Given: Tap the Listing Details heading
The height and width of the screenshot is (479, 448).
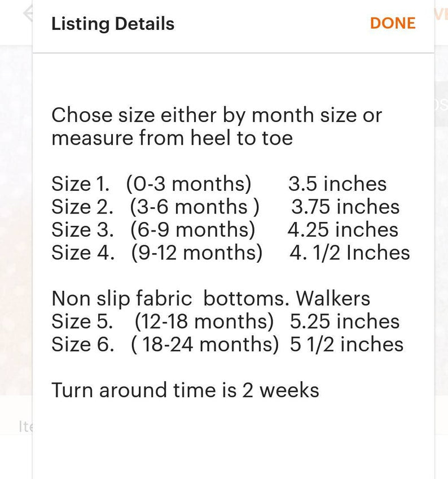Looking at the screenshot, I should click(113, 24).
